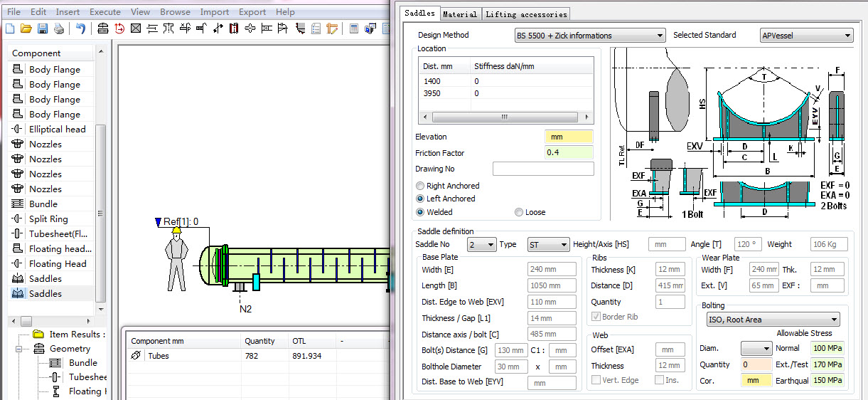Screen dimensions: 868x400
Task: Click the Save floppy disk icon
Action: (43, 28)
